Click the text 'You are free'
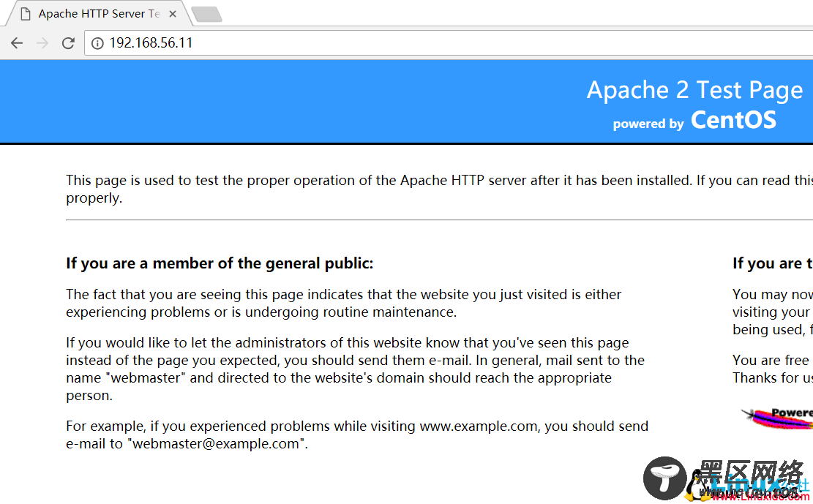Image resolution: width=813 pixels, height=504 pixels. tap(771, 361)
